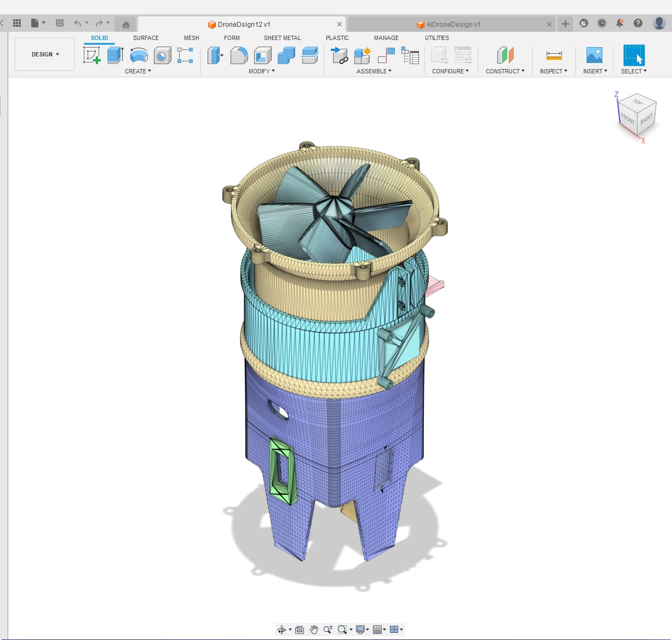Expand the MODIFY menu
The image size is (672, 640).
pyautogui.click(x=262, y=71)
